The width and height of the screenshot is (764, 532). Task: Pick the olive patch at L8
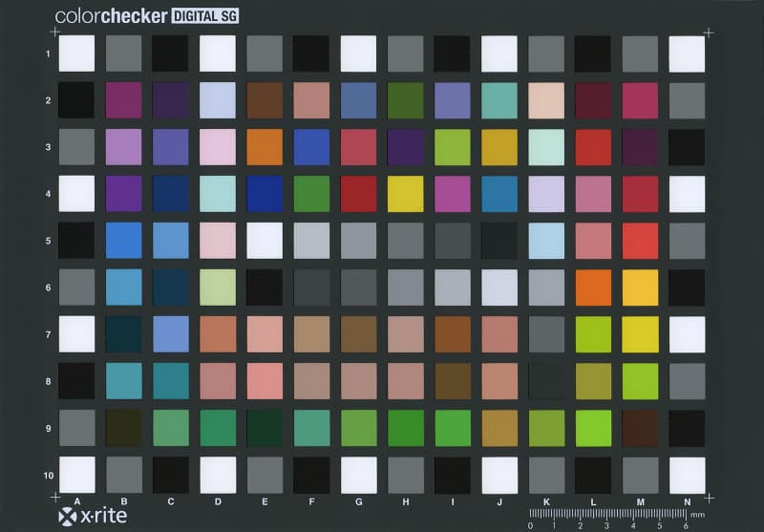click(x=593, y=381)
